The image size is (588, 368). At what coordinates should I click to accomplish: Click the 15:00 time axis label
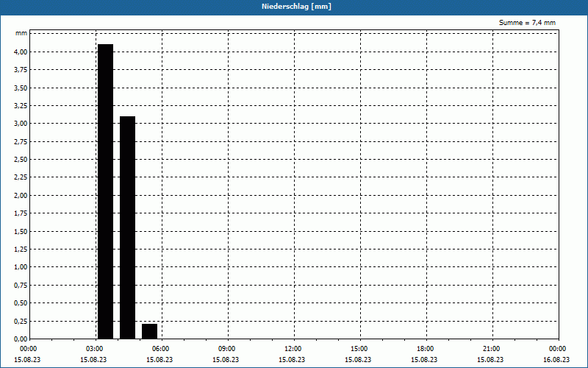[359, 349]
